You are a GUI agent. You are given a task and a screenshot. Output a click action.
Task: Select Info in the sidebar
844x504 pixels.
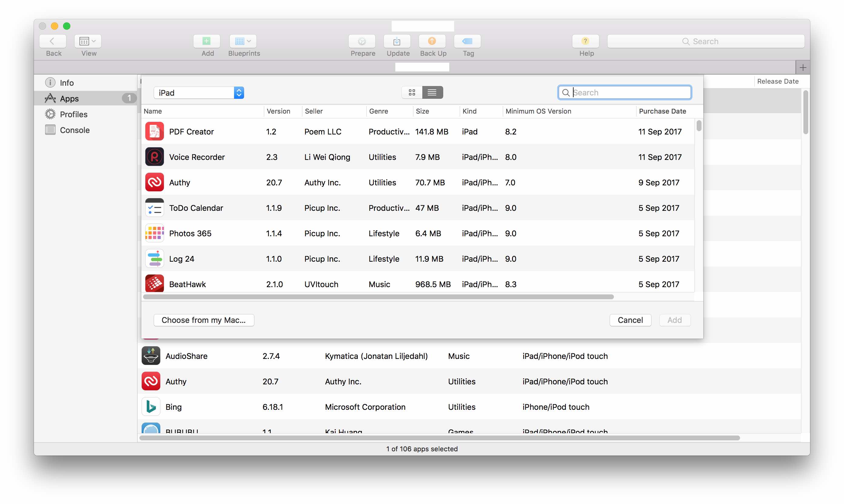(x=86, y=82)
